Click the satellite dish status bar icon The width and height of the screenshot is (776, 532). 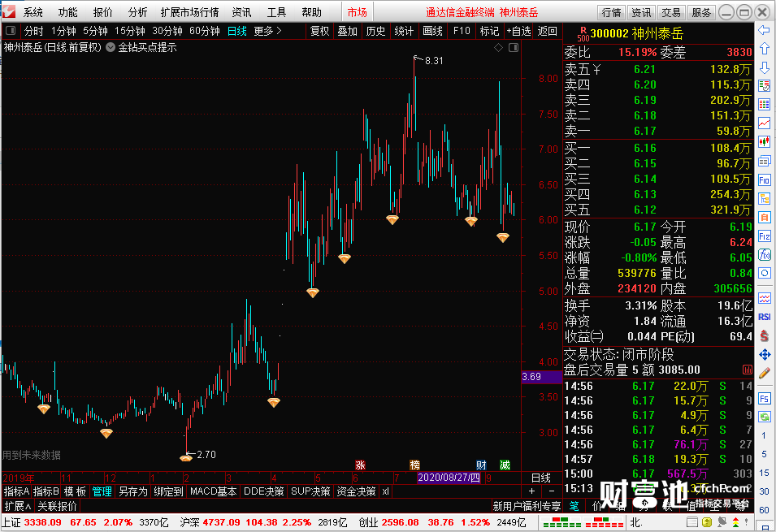coord(722,522)
